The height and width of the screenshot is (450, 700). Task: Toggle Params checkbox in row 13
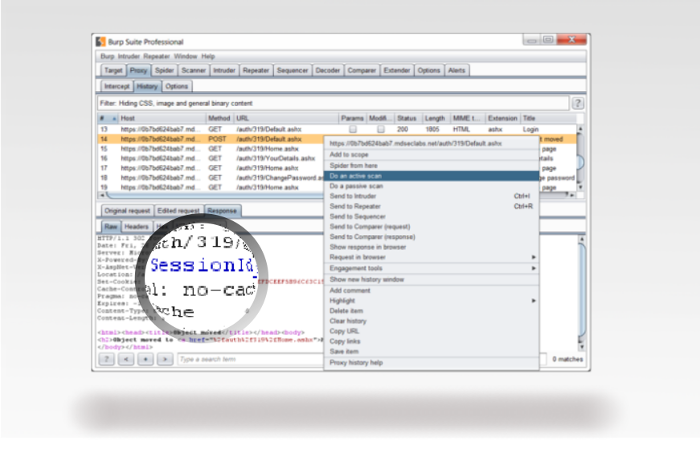353,129
